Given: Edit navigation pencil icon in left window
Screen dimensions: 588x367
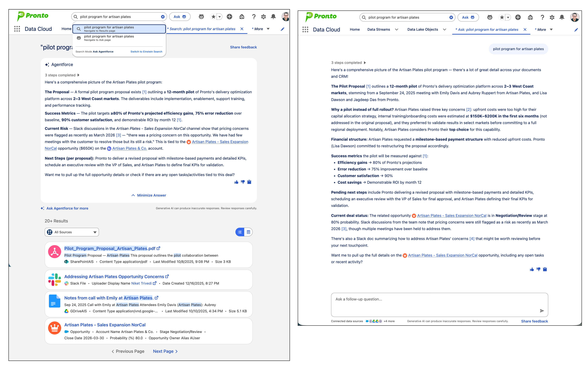Looking at the screenshot, I should pos(282,29).
